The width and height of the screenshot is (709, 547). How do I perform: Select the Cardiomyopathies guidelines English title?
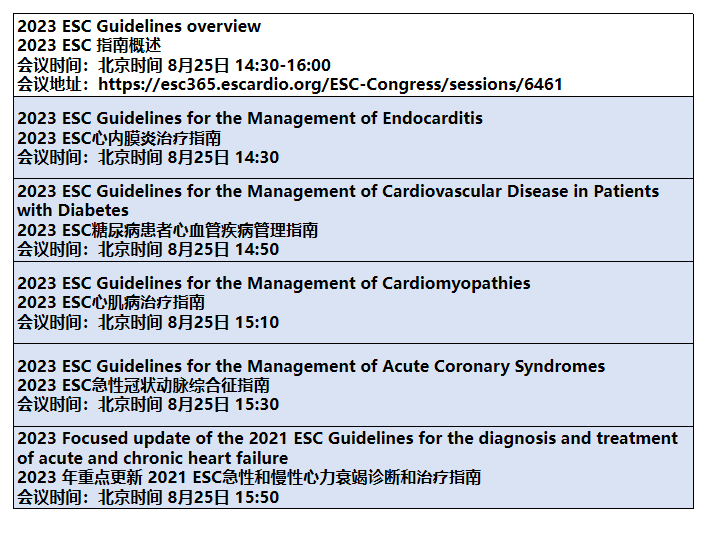274,283
